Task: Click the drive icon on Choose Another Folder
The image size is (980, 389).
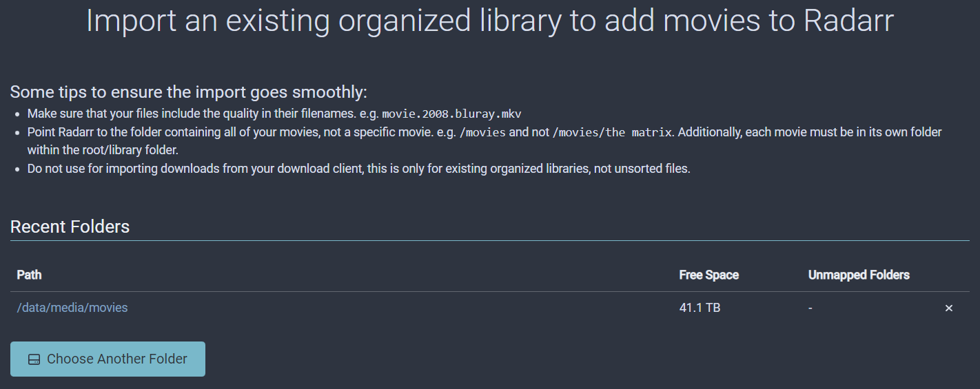Action: coord(34,359)
